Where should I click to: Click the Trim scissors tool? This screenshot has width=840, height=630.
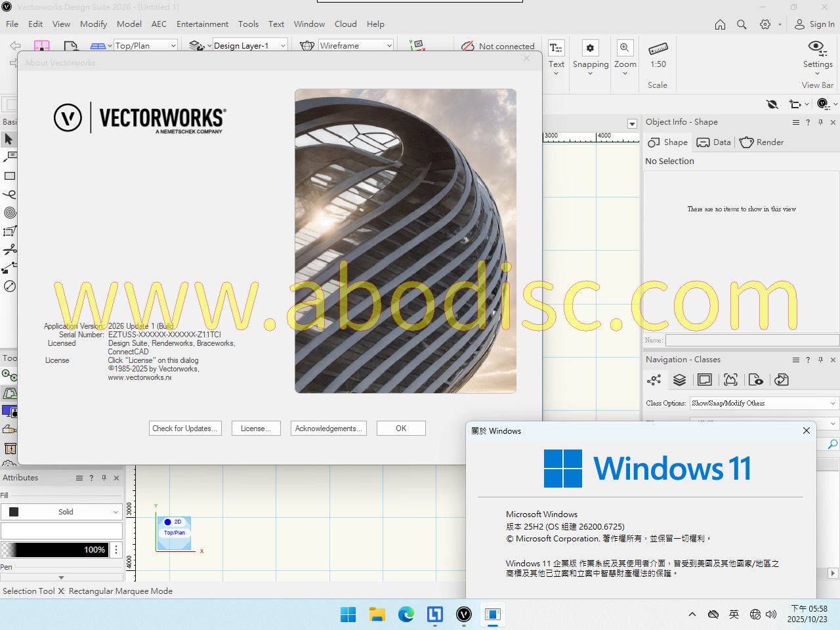pos(10,249)
